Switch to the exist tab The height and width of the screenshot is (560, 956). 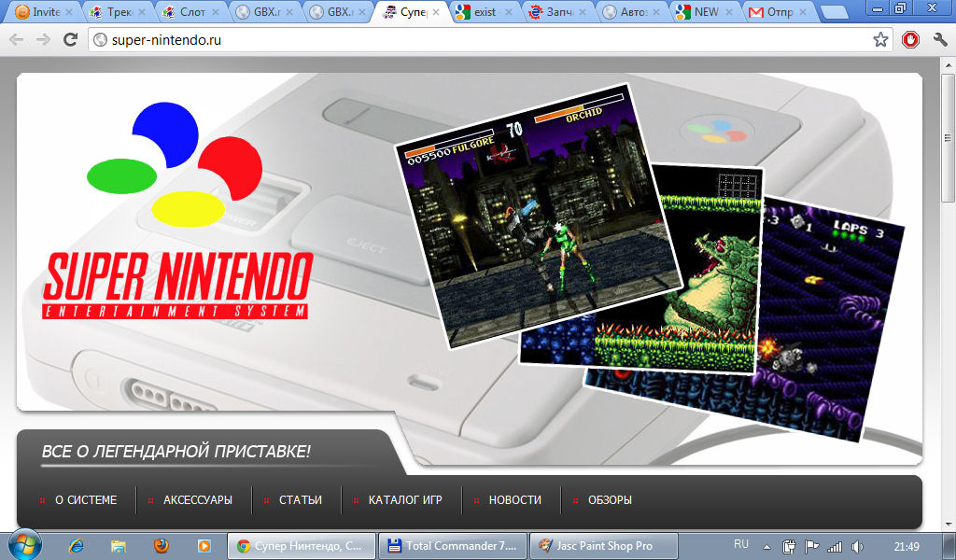(485, 12)
